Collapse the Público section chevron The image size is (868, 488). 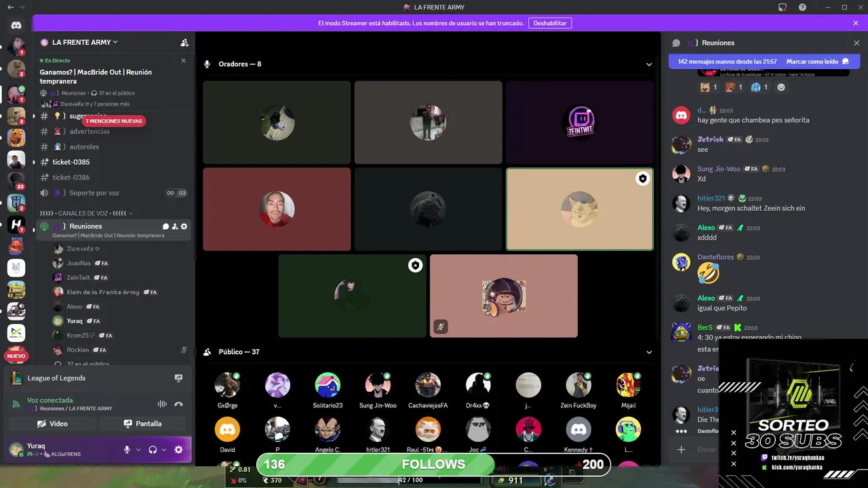pyautogui.click(x=649, y=352)
